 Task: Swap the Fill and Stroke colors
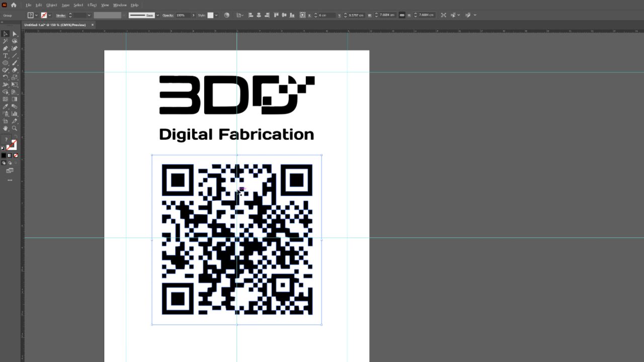(16, 136)
